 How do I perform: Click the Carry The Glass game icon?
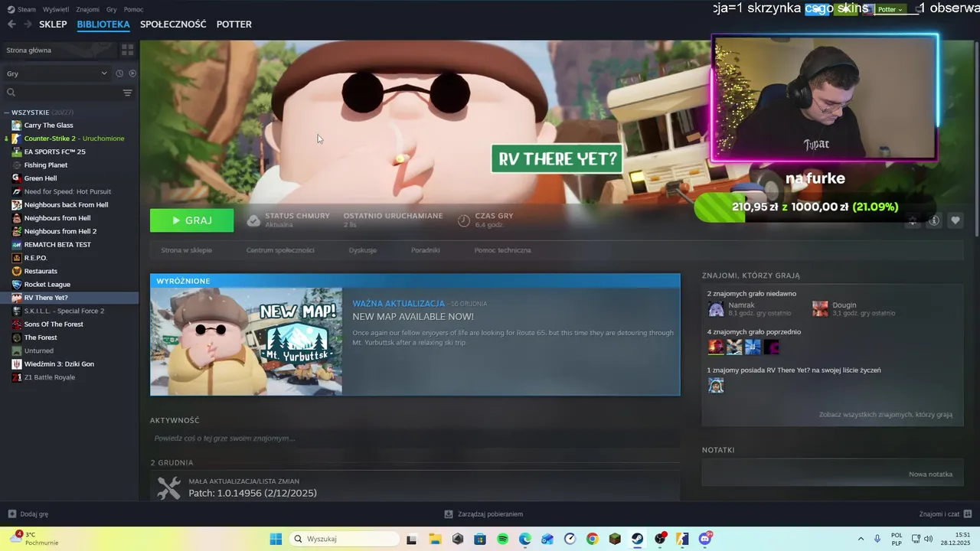17,126
